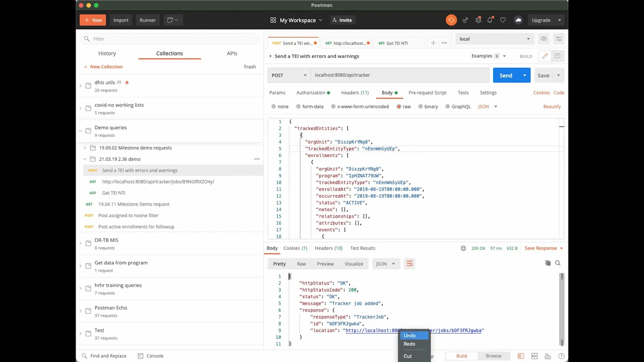Switch response view to Raw tab
644x362 pixels.
301,264
